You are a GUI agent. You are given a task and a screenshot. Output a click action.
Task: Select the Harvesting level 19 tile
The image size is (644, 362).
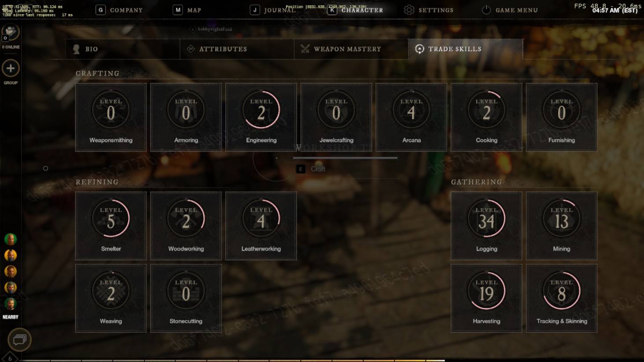486,298
